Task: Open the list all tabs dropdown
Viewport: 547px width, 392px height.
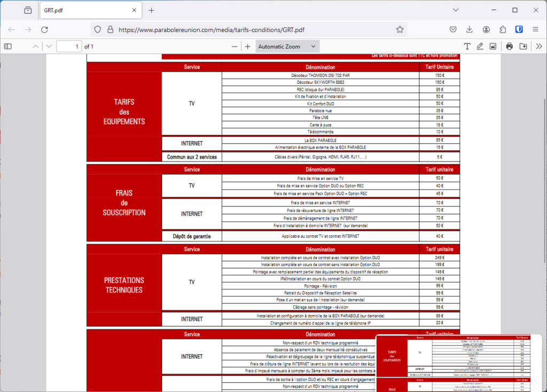Action: [456, 10]
